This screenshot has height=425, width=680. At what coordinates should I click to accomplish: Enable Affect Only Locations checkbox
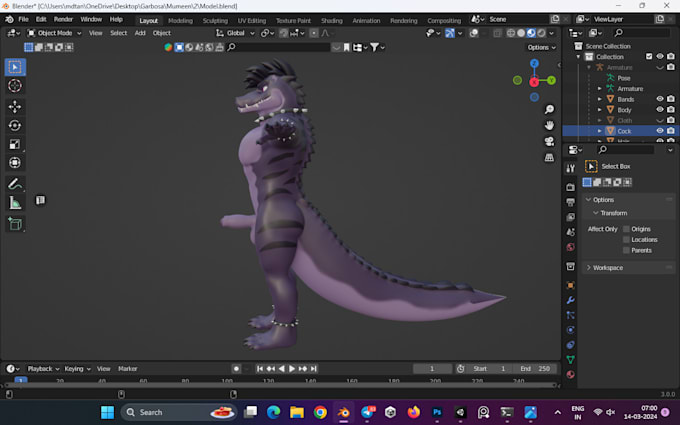click(x=626, y=239)
